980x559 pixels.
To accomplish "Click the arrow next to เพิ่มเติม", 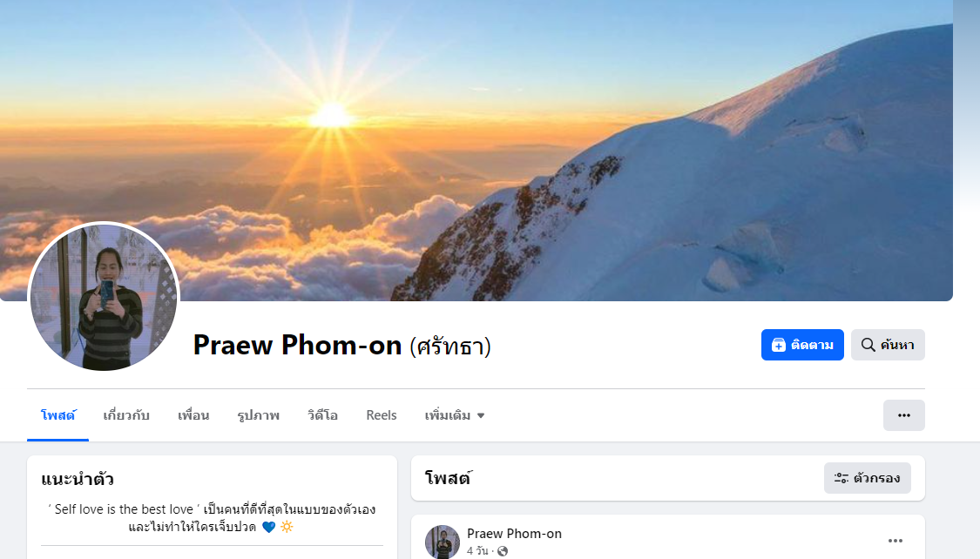I will [481, 416].
